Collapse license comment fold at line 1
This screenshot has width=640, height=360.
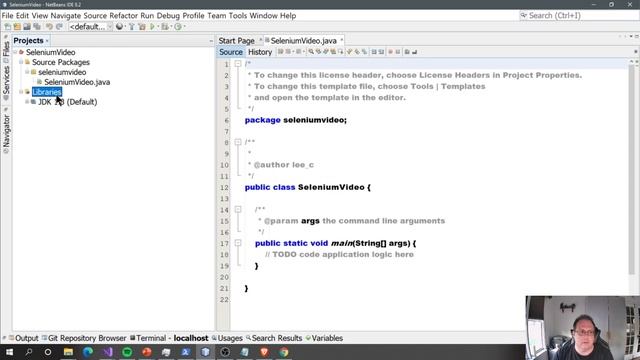[238, 64]
